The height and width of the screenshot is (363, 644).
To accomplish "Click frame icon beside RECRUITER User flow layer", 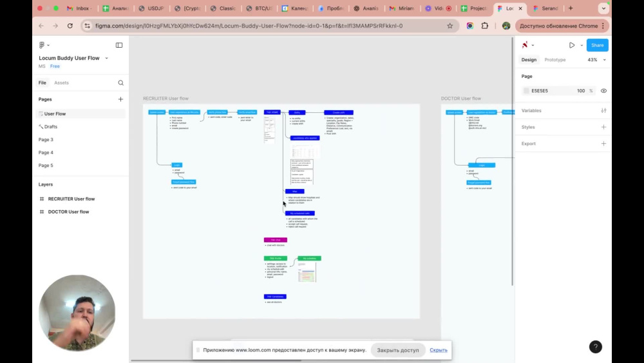I will coord(41,199).
